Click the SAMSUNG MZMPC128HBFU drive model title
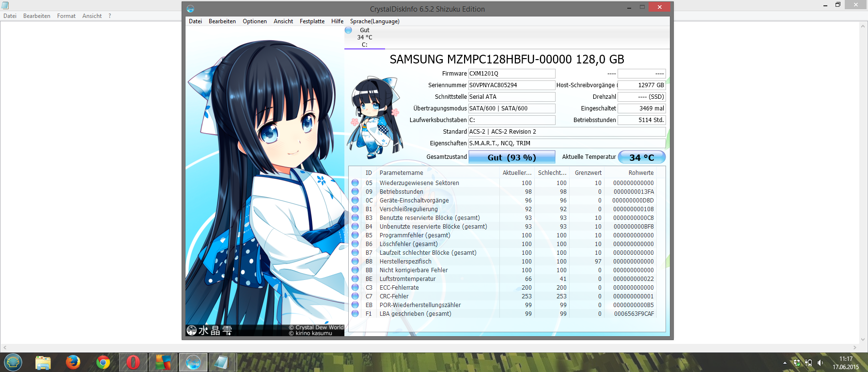Screen dimensions: 868x372 [x=507, y=59]
